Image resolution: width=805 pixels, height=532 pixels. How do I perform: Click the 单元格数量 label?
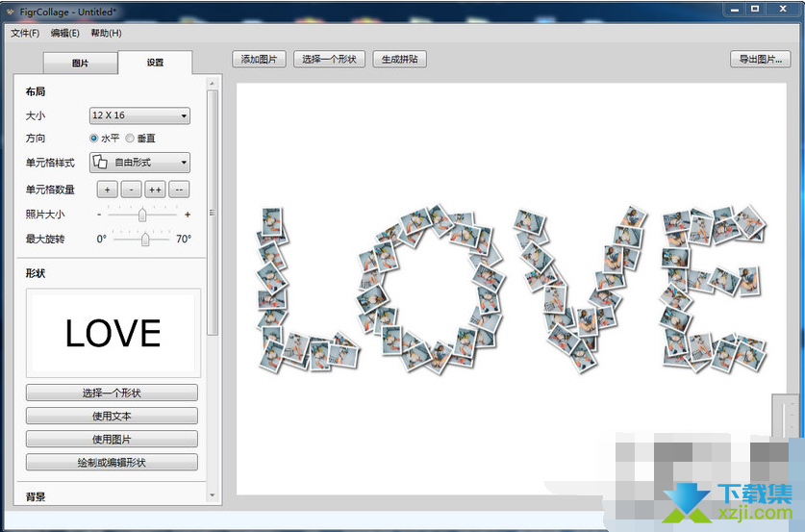[x=50, y=190]
